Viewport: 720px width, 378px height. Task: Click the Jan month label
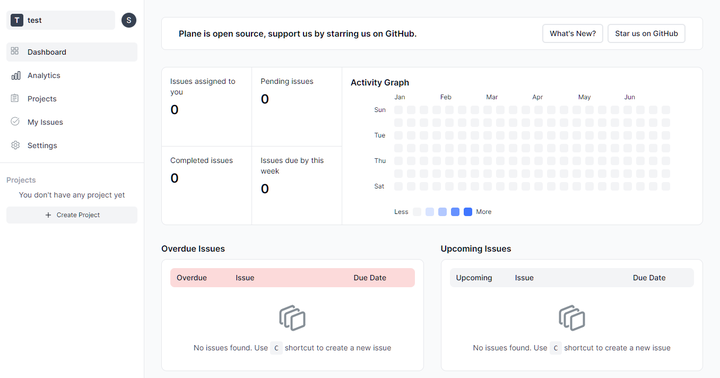click(399, 97)
